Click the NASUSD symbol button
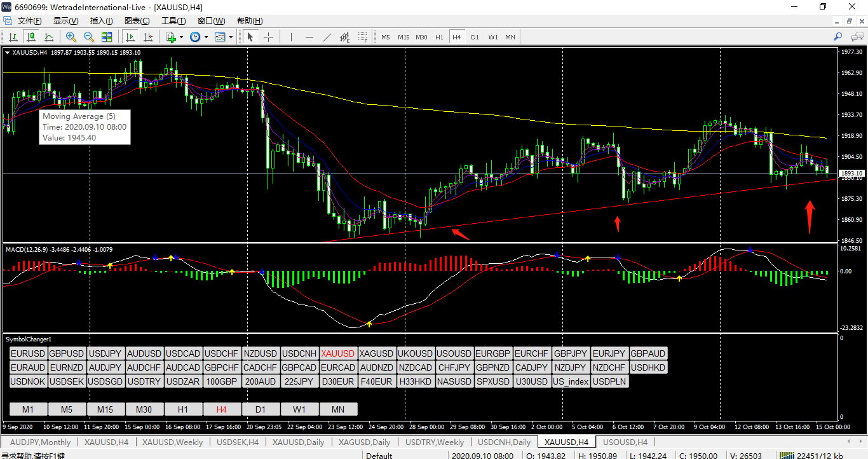 (x=454, y=381)
